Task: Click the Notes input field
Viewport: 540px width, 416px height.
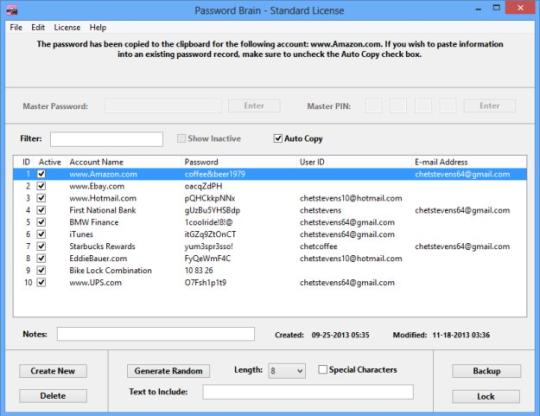Action: pos(156,334)
